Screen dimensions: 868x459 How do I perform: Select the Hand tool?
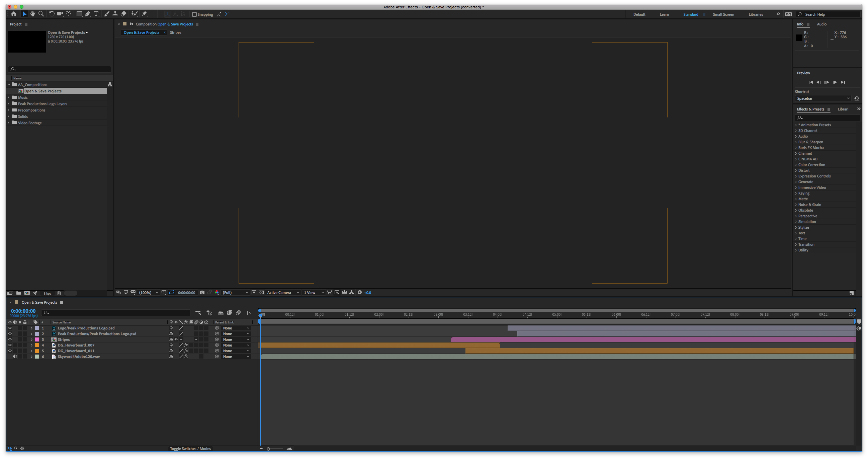[33, 14]
